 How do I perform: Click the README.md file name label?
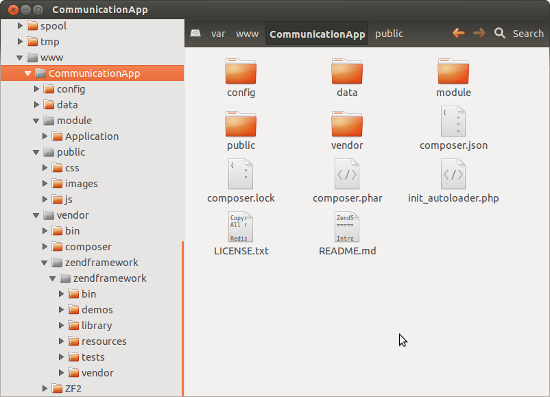(347, 251)
